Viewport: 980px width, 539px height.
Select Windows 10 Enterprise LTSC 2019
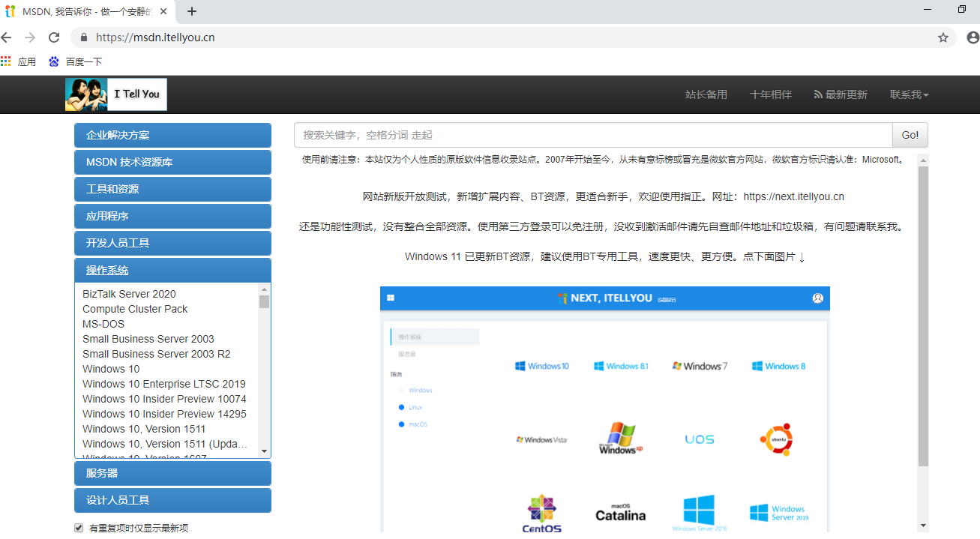(x=164, y=384)
